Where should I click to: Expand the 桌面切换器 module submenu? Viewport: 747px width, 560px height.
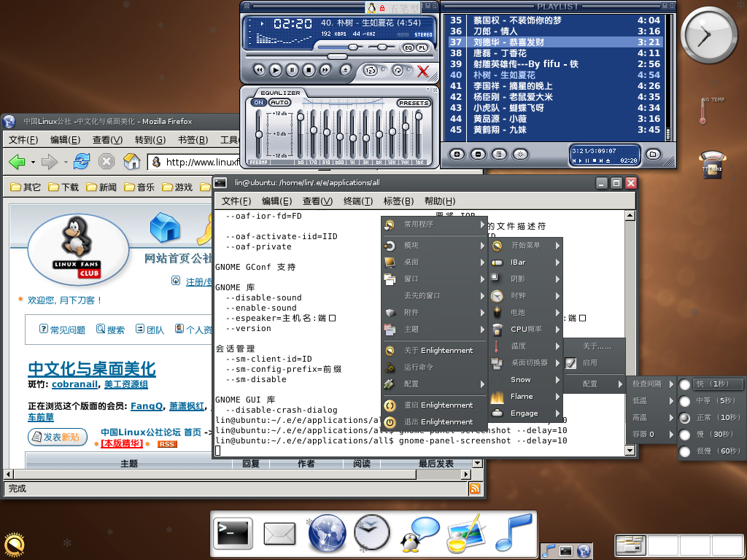click(x=526, y=363)
